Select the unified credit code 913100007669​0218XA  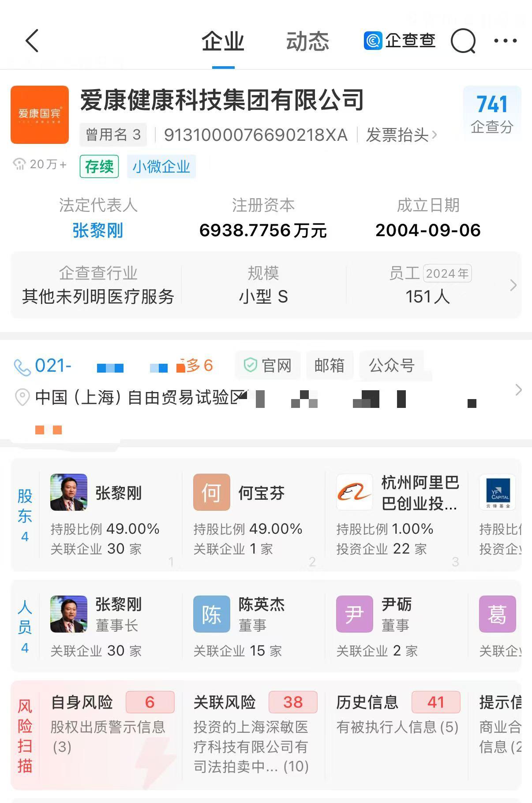[256, 135]
